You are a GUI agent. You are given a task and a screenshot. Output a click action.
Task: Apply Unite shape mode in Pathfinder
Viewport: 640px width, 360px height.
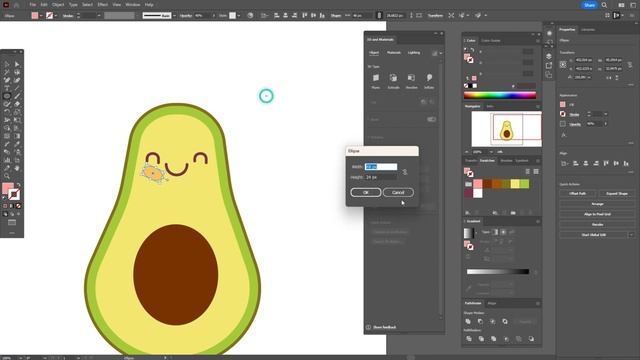[468, 322]
